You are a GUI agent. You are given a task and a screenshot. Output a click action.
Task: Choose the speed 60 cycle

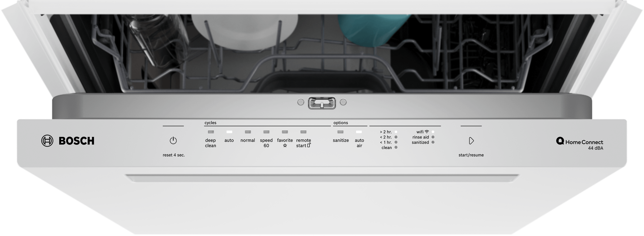pyautogui.click(x=266, y=143)
